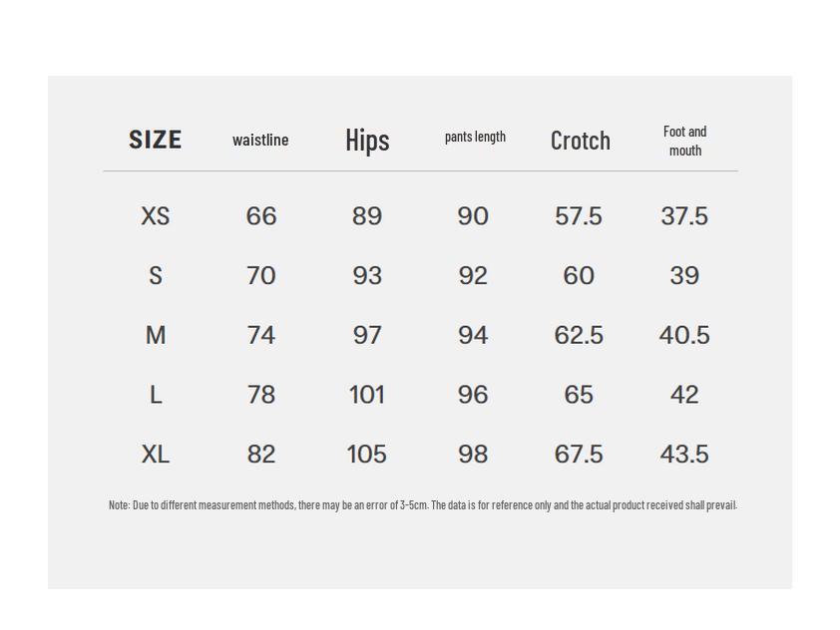This screenshot has height=630, width=840.
Task: Select the M foot value 40.5
Action: click(x=684, y=335)
